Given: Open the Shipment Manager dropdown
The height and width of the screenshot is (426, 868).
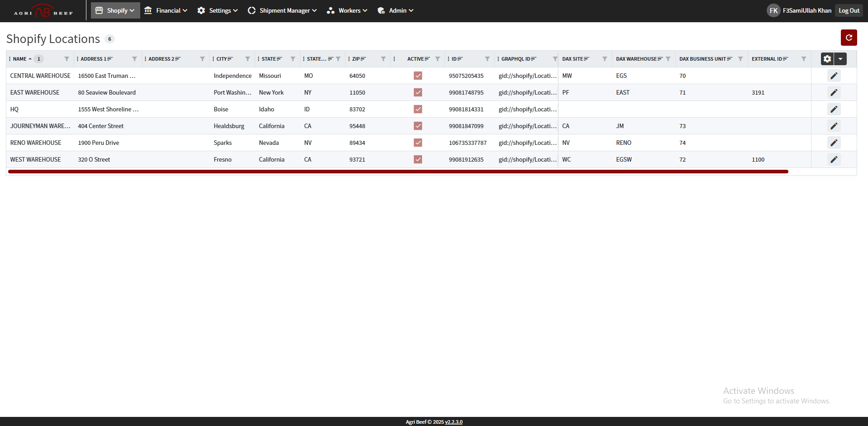Looking at the screenshot, I should (x=282, y=10).
